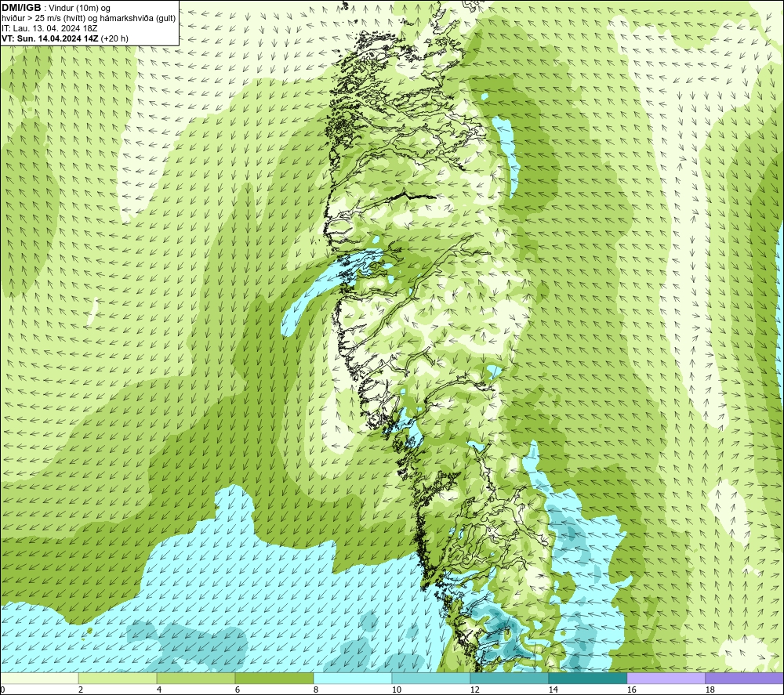Click the 'Vindur (10m) og' text
Image resolution: width=784 pixels, height=695 pixels.
pyautogui.click(x=80, y=9)
